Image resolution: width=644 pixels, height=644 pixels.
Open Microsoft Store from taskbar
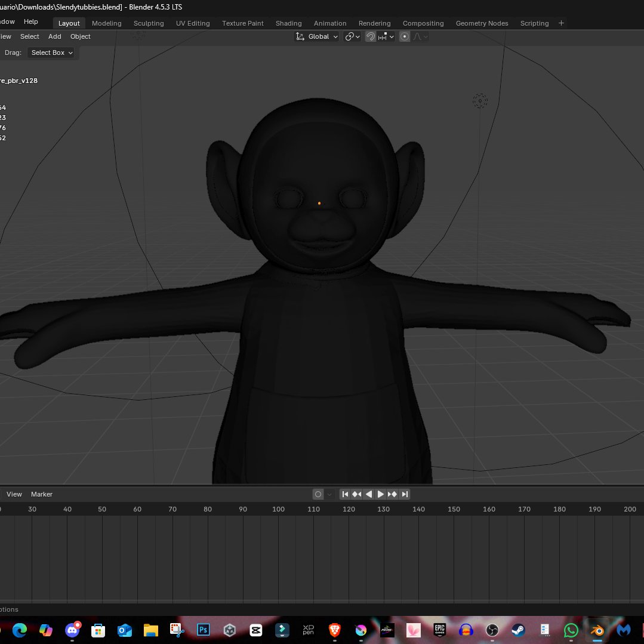(98, 630)
